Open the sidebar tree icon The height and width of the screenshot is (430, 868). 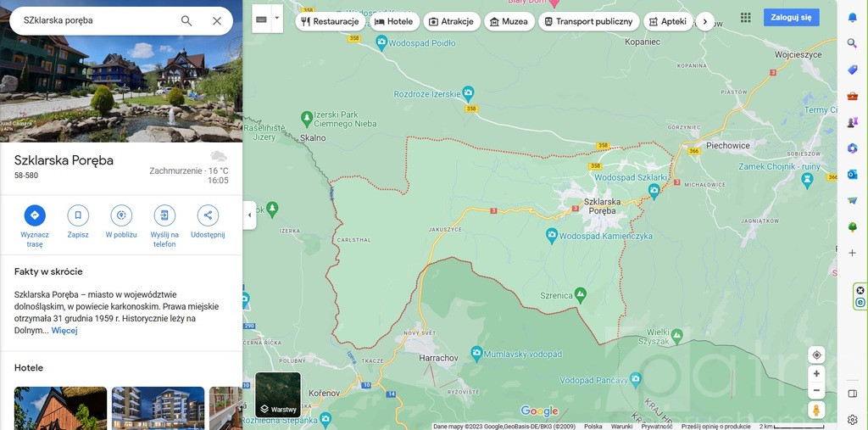point(853,226)
